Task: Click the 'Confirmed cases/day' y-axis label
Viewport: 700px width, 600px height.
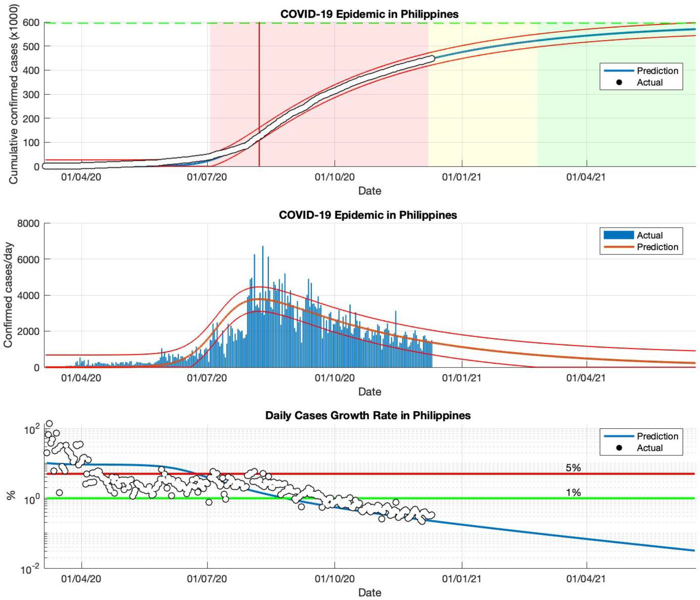Action: tap(8, 295)
